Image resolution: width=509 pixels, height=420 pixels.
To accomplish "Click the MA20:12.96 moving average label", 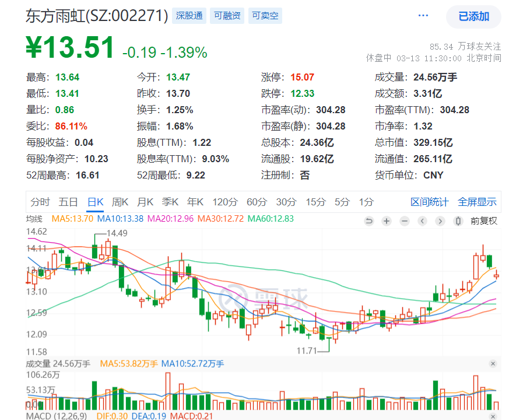I will (170, 219).
